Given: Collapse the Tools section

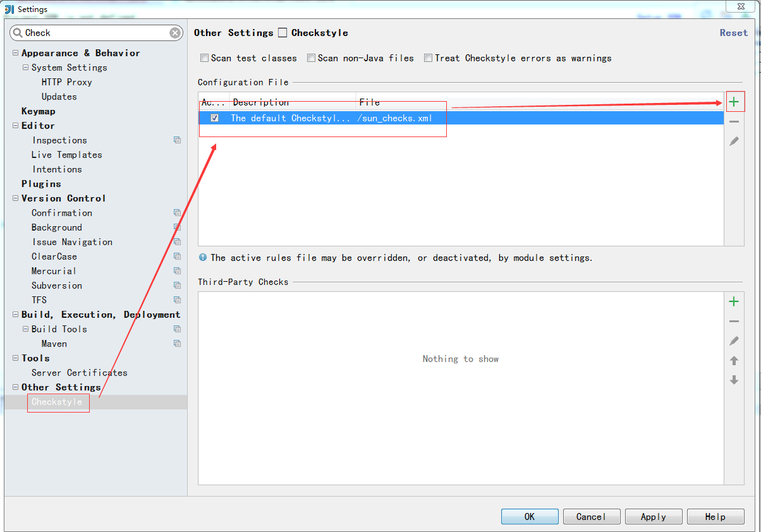Looking at the screenshot, I should coord(15,358).
